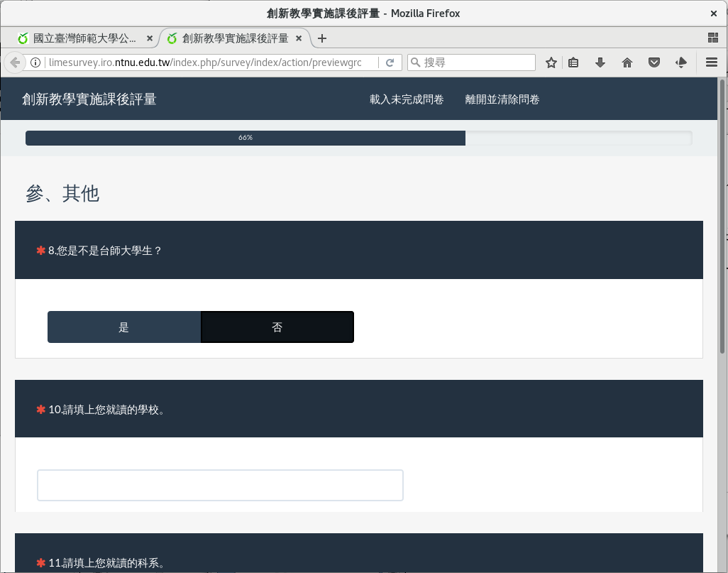Open the Firefox hamburger menu

(712, 62)
